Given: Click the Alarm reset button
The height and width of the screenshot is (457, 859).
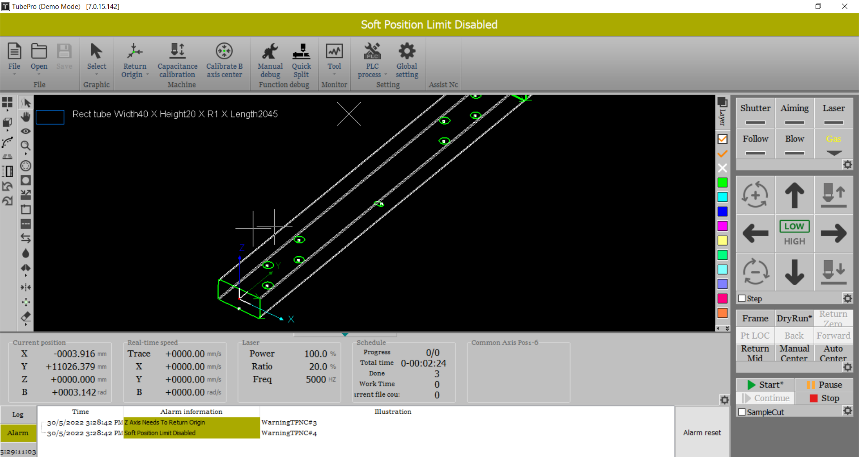Looking at the screenshot, I should click(x=702, y=432).
